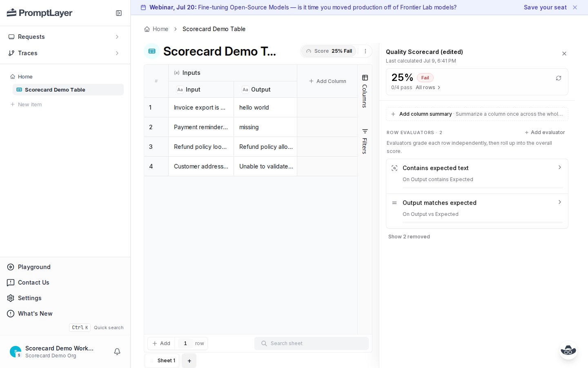Viewport: 588px width, 368px height.
Task: Switch to the Sheet 1 tab
Action: [x=163, y=361]
